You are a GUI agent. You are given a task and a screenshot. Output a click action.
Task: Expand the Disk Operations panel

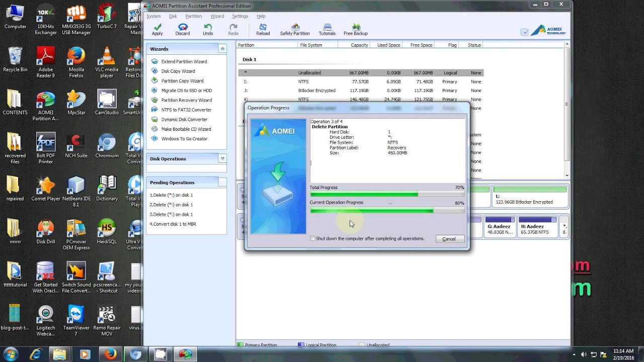222,158
